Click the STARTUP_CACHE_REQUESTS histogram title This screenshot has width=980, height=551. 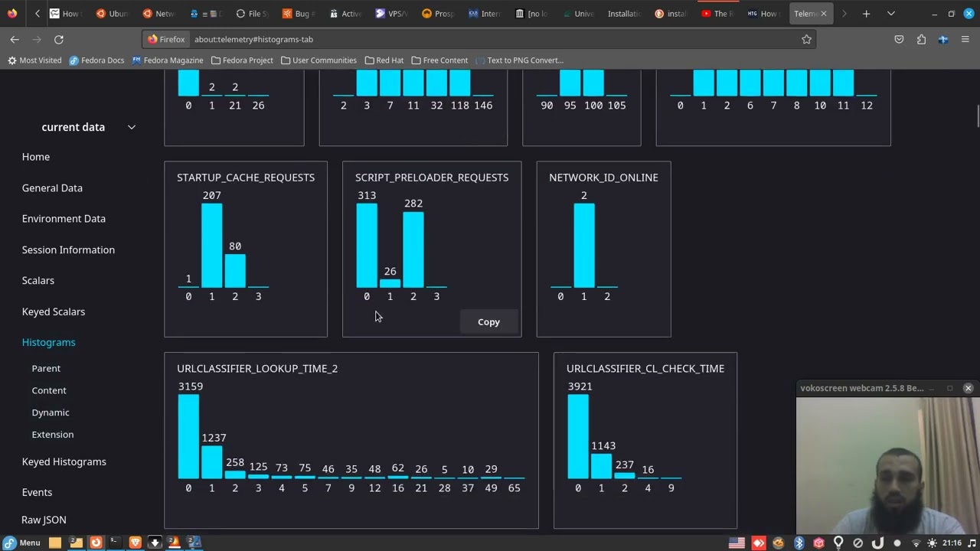click(246, 177)
